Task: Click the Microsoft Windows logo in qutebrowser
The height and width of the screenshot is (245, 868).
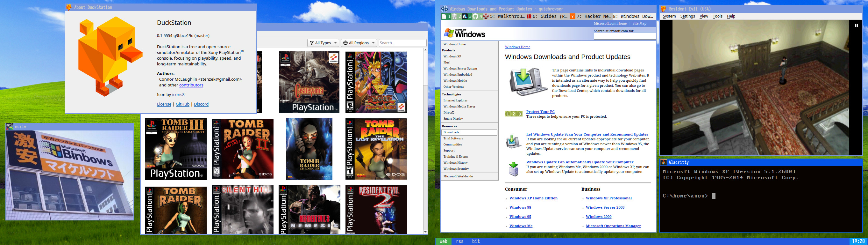Action: click(x=464, y=33)
